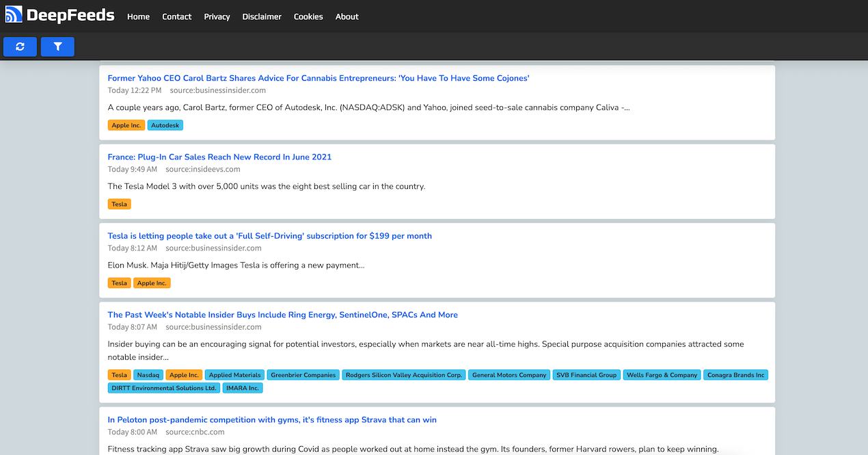Open the Privacy page
Viewport: 868px width, 455px height.
pyautogui.click(x=217, y=16)
